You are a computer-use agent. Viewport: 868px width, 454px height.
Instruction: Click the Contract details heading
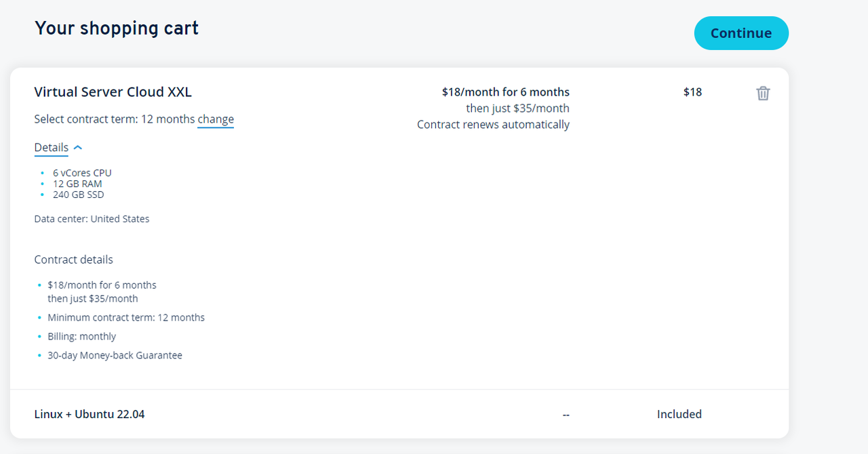point(74,260)
